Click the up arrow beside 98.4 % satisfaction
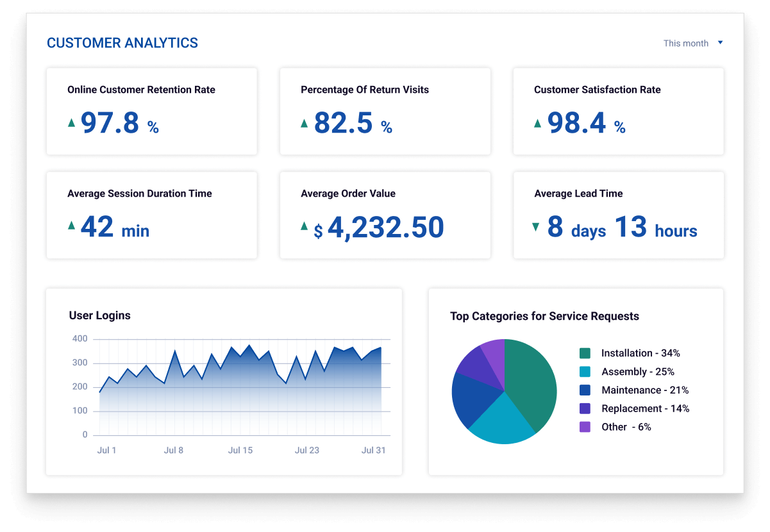The width and height of the screenshot is (770, 532). (x=538, y=122)
